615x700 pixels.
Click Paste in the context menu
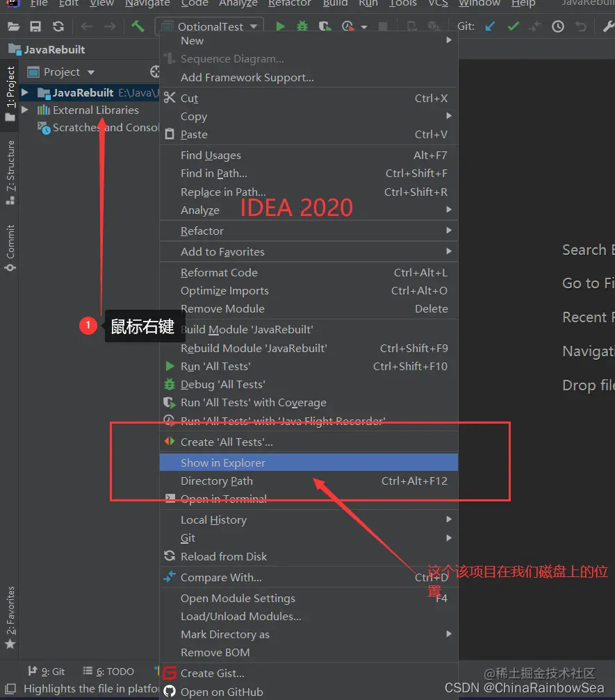coord(309,135)
